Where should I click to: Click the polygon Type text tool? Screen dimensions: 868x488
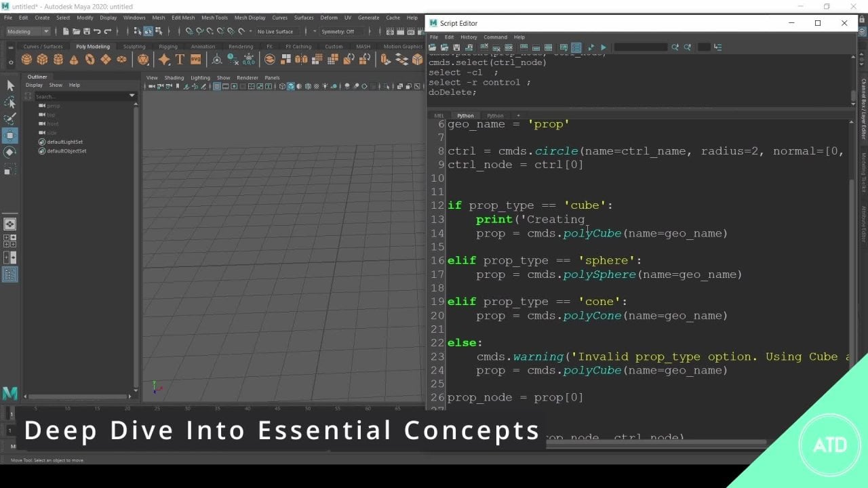point(180,60)
